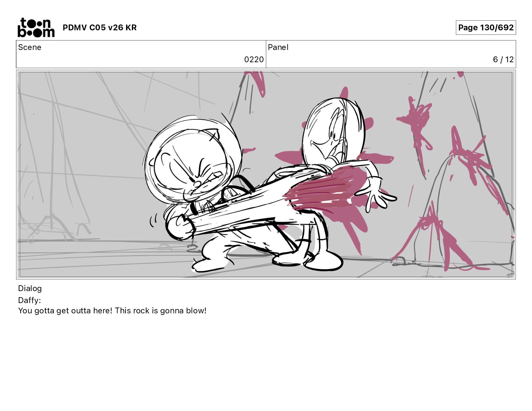
Task: Click the panel count 6 / 12
Action: coord(503,60)
